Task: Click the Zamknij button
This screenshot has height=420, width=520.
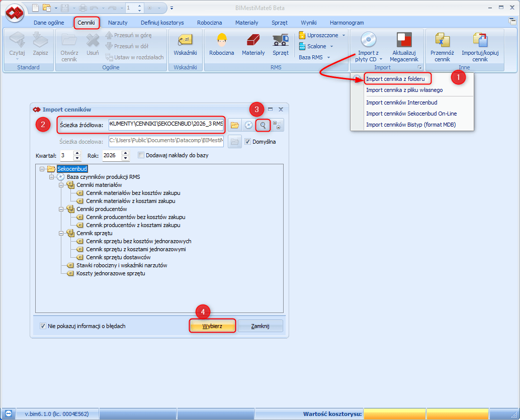Action: (x=261, y=326)
